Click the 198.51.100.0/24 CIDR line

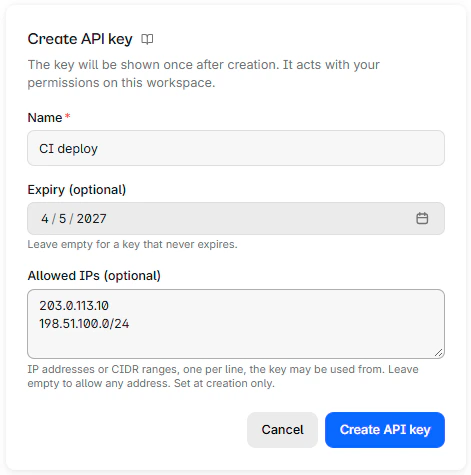point(84,324)
